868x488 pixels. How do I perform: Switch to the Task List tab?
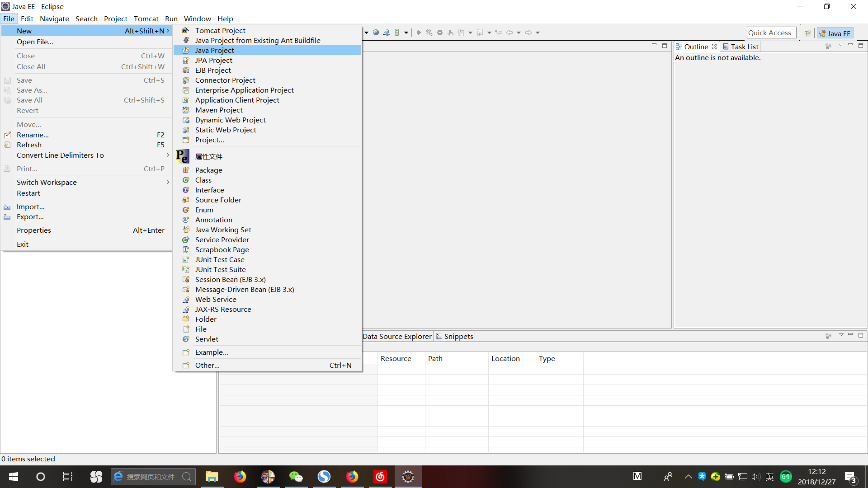point(744,46)
